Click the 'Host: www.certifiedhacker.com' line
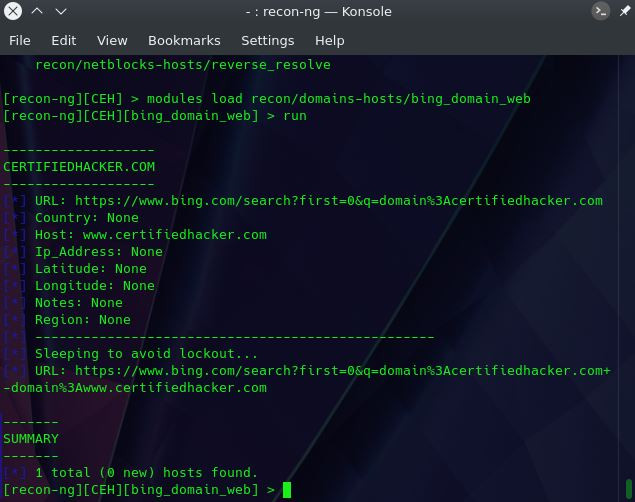This screenshot has width=635, height=502. (x=151, y=235)
